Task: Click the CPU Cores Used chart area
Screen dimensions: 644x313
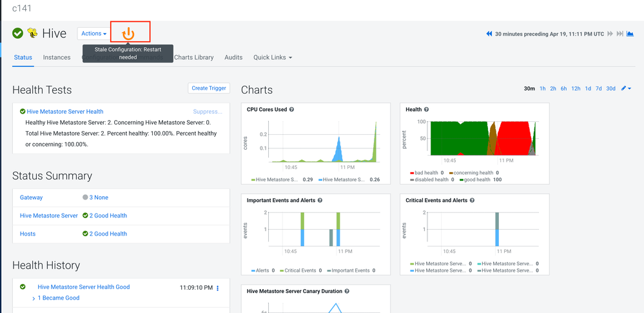Action: 324,142
